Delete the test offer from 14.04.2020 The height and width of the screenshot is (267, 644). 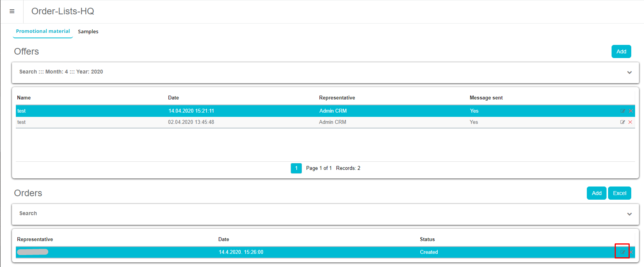(x=631, y=111)
